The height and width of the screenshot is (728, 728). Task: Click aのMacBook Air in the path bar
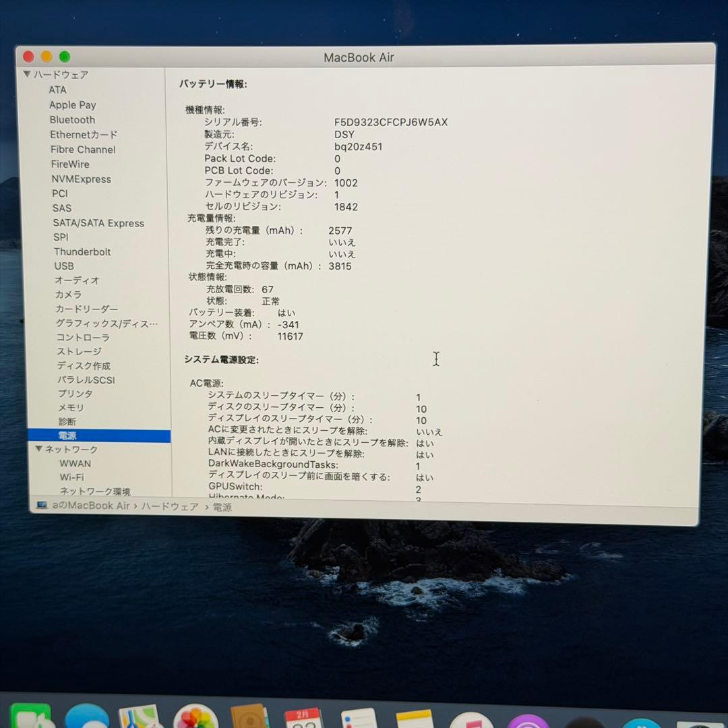[91, 506]
